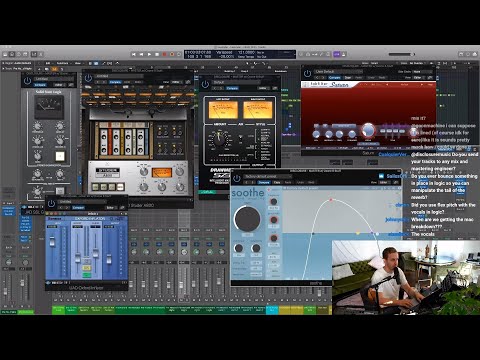
Task: Click the link icon in Drawmer plugin header
Action: click(275, 88)
